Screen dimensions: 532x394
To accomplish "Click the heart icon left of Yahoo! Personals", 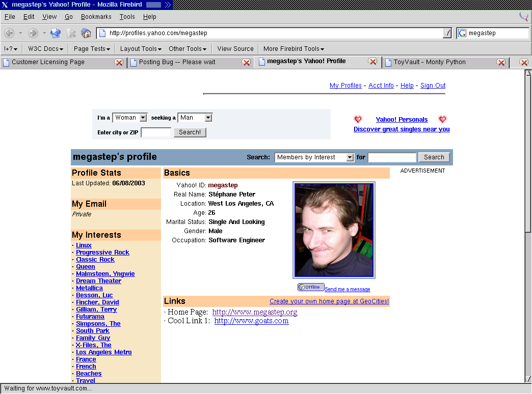I will click(358, 119).
